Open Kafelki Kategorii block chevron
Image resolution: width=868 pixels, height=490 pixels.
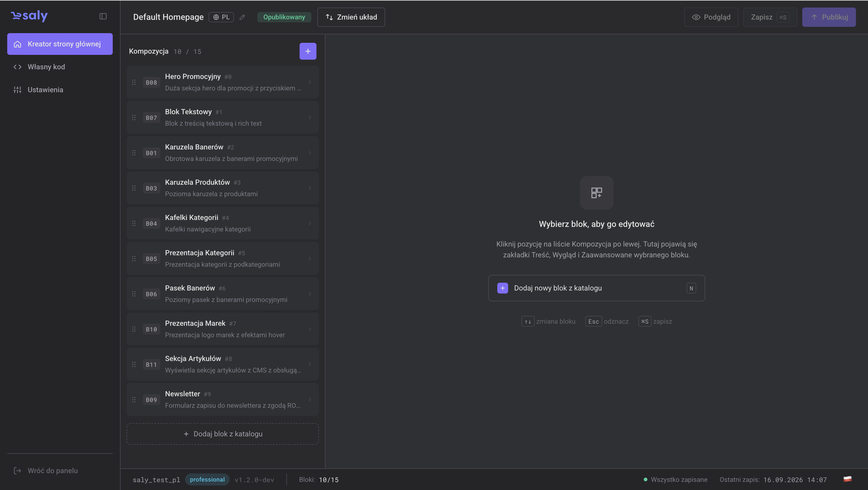(x=310, y=223)
